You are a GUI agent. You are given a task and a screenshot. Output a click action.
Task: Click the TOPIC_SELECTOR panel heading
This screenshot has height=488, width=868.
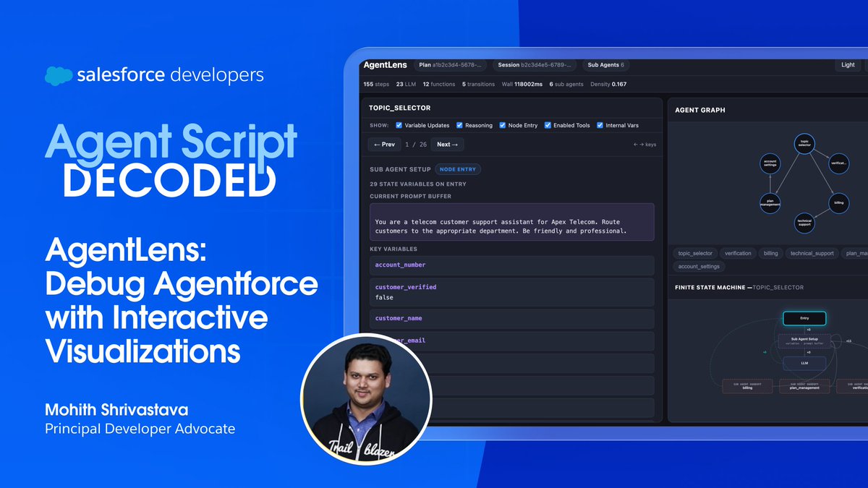point(400,108)
